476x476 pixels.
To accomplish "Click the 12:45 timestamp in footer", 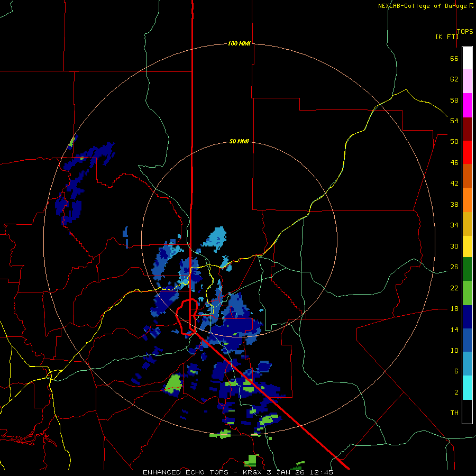I will pyautogui.click(x=322, y=472).
